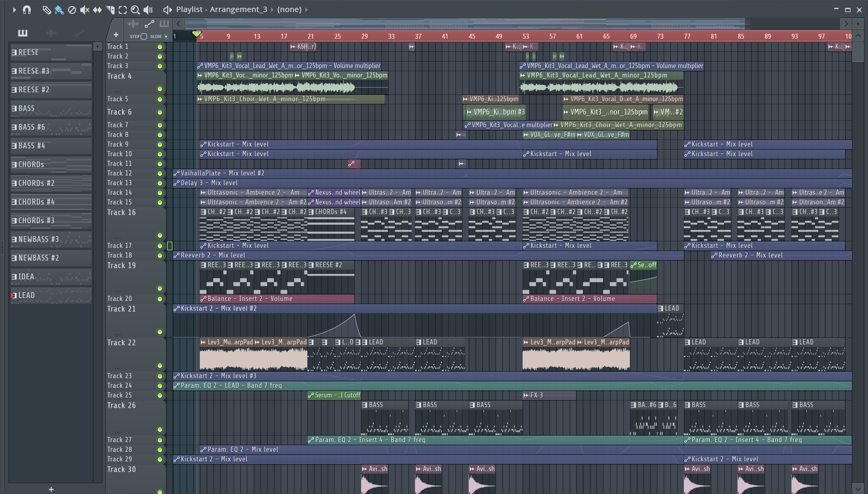
Task: Show audio clips in the picker panel
Action: [51, 33]
